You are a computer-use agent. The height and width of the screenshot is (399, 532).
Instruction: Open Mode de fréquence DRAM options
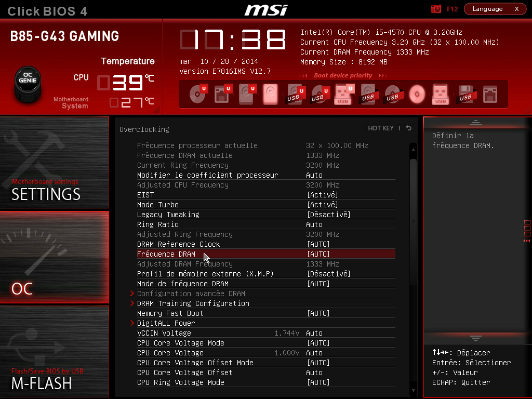pyautogui.click(x=266, y=284)
